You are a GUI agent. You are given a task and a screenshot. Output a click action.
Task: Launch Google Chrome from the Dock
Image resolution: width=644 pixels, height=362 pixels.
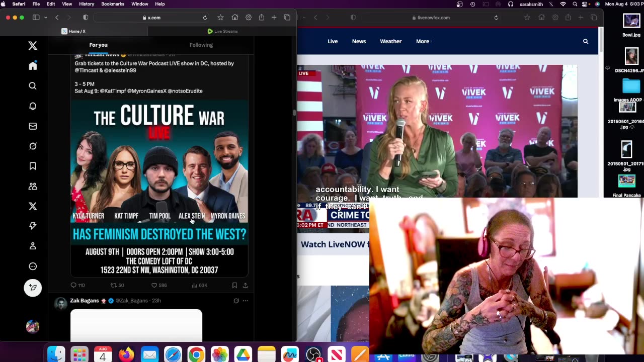point(196,354)
